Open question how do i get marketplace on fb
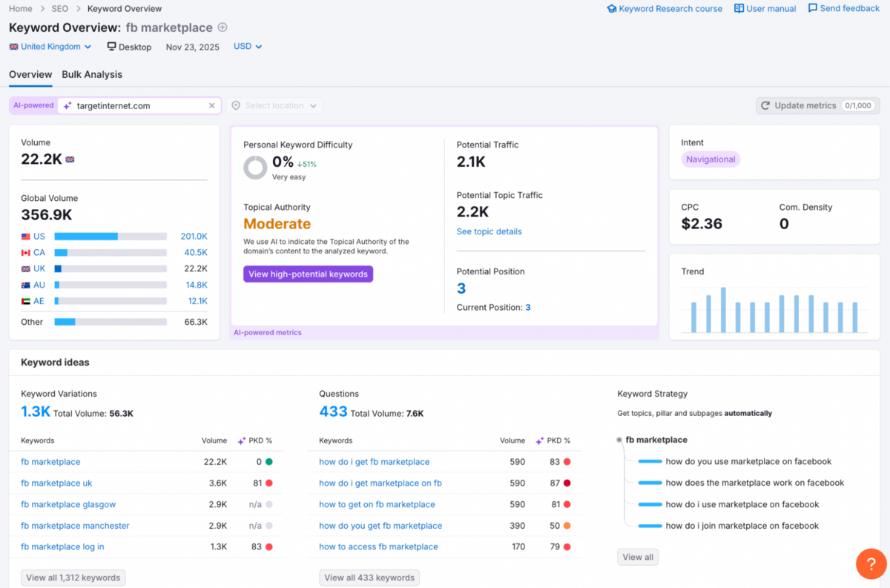The width and height of the screenshot is (890, 588). click(x=380, y=483)
